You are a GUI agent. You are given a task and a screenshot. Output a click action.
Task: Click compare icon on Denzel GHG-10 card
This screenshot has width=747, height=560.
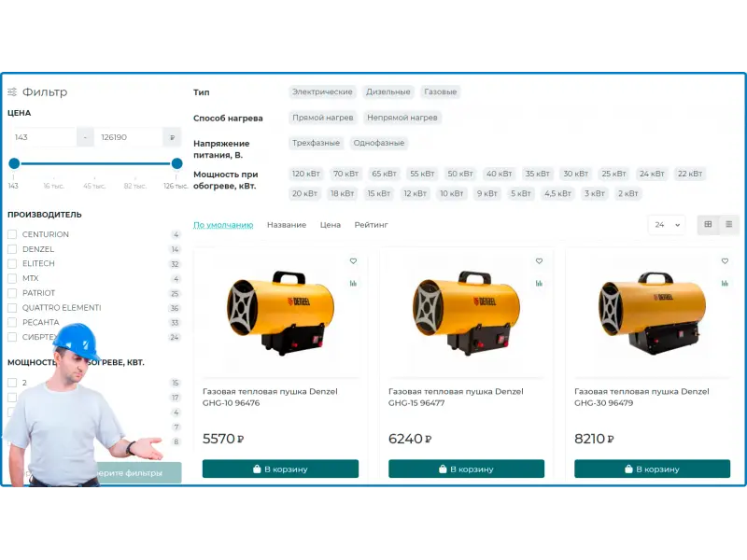[x=353, y=283]
